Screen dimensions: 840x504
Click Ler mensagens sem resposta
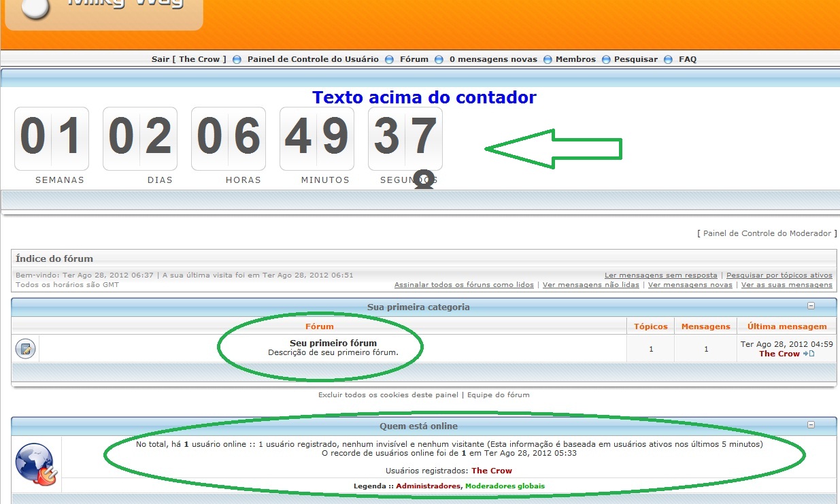click(660, 275)
